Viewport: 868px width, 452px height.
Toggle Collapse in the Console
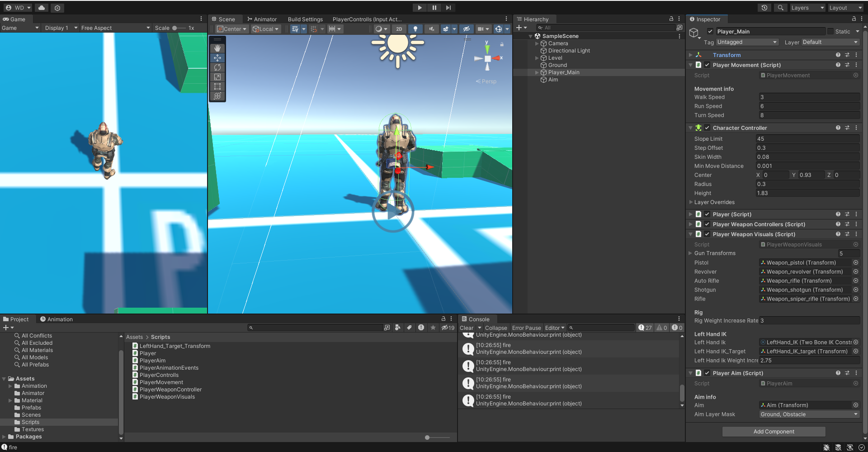point(496,328)
